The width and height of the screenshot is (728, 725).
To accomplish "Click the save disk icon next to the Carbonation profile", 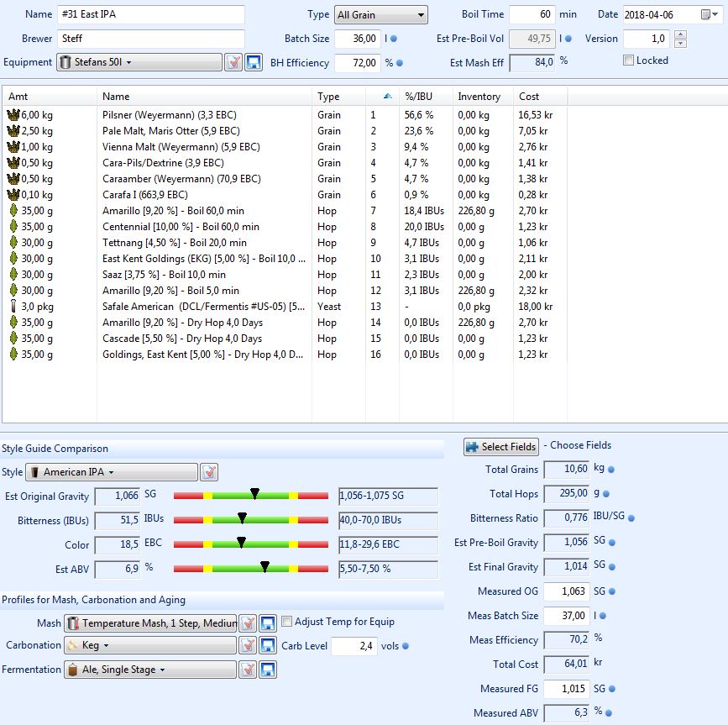I will 268,644.
